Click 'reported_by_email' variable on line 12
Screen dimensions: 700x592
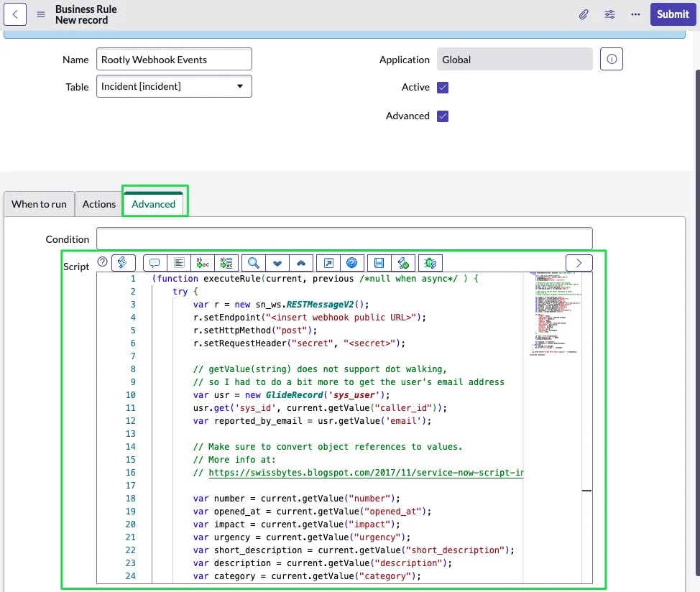pos(258,421)
